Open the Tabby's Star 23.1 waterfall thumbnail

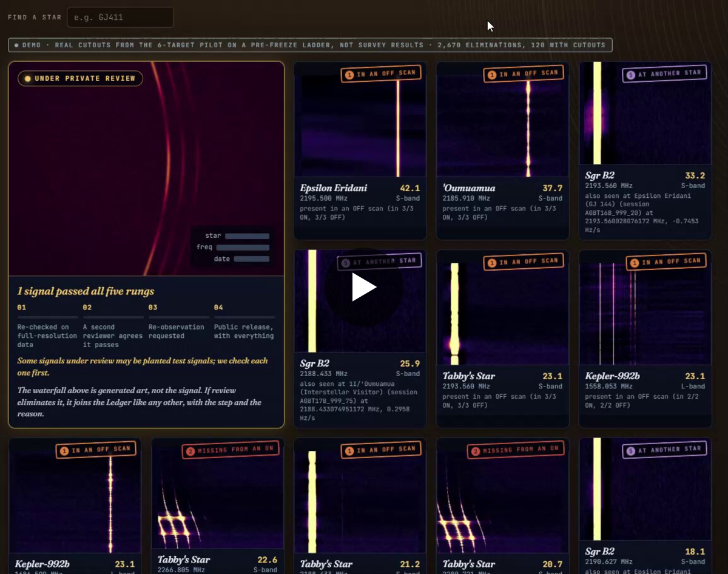pyautogui.click(x=503, y=308)
